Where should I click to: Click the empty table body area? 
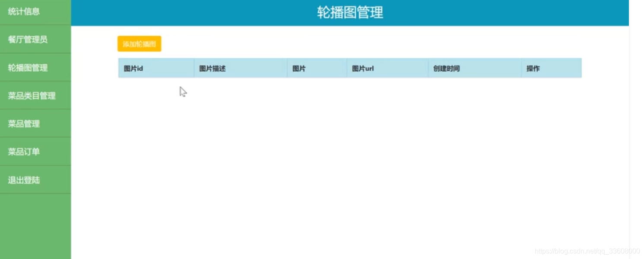tap(349, 108)
